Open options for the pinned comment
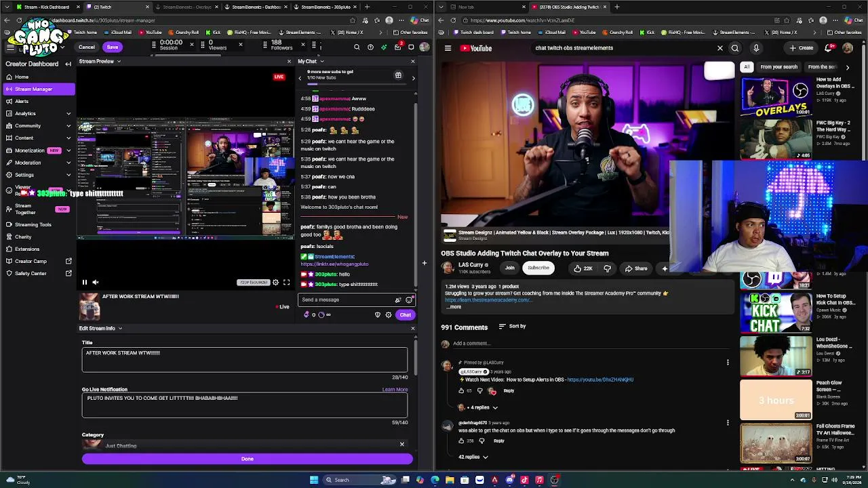The width and height of the screenshot is (868, 488). (x=728, y=363)
